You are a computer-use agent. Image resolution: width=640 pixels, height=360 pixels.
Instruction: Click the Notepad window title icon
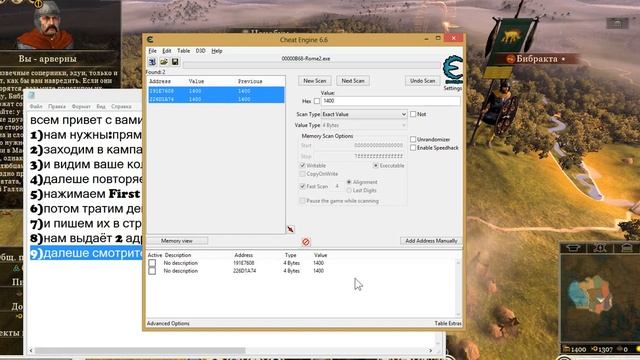(31, 96)
